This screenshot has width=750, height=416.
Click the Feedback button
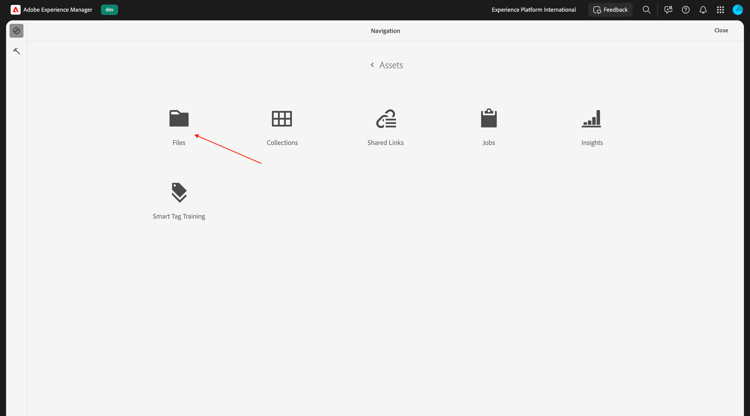(x=610, y=10)
